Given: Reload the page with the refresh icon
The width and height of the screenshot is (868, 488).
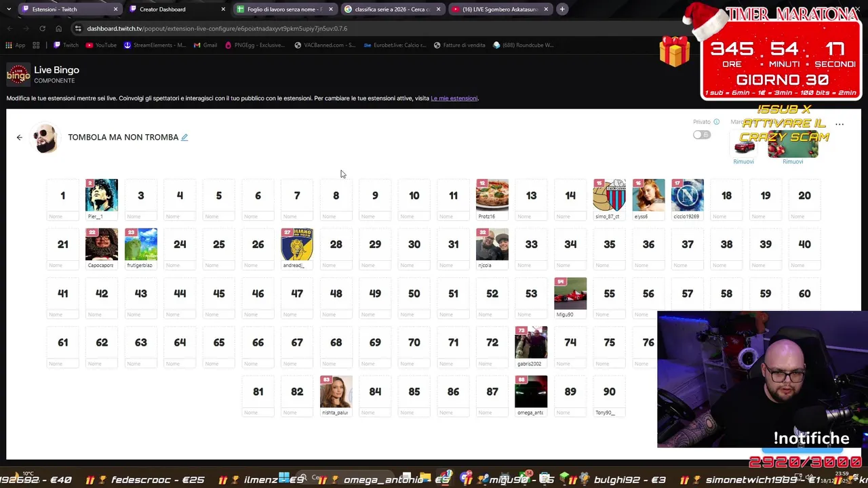Looking at the screenshot, I should (42, 28).
